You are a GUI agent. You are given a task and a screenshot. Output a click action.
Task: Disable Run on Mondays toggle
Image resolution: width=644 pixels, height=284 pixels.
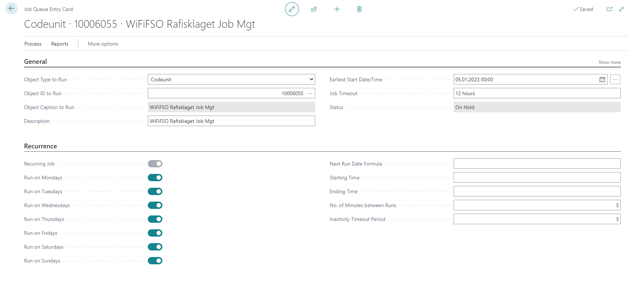coord(155,178)
